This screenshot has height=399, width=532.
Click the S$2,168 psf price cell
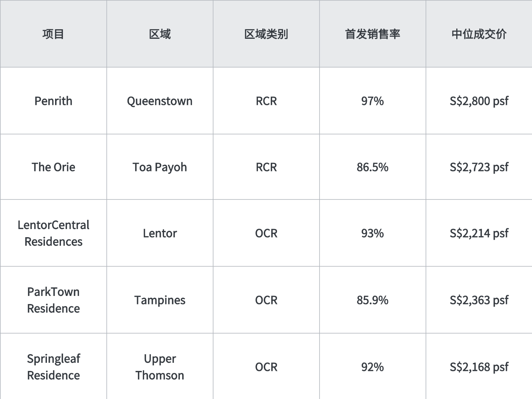tap(479, 366)
